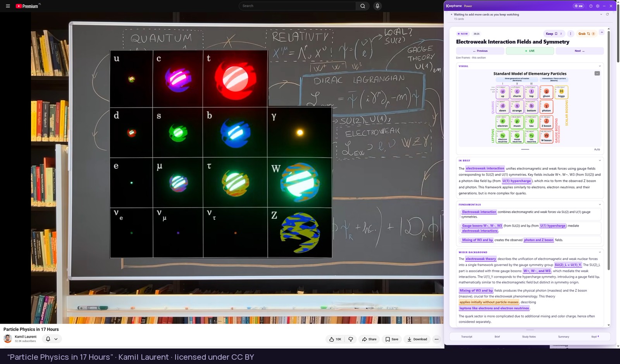Viewport: 620px width, 364px height.
Task: Open the YouTube hamburger guide menu
Action: click(x=8, y=6)
